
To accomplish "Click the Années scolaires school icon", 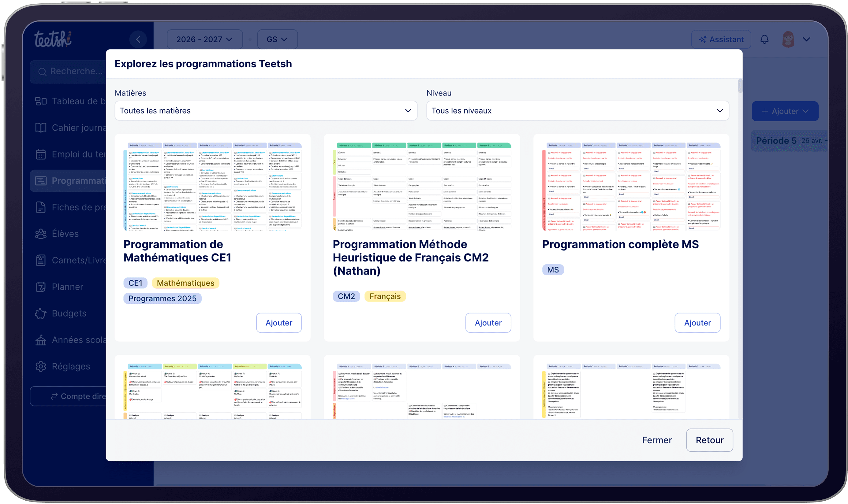I will click(x=41, y=340).
